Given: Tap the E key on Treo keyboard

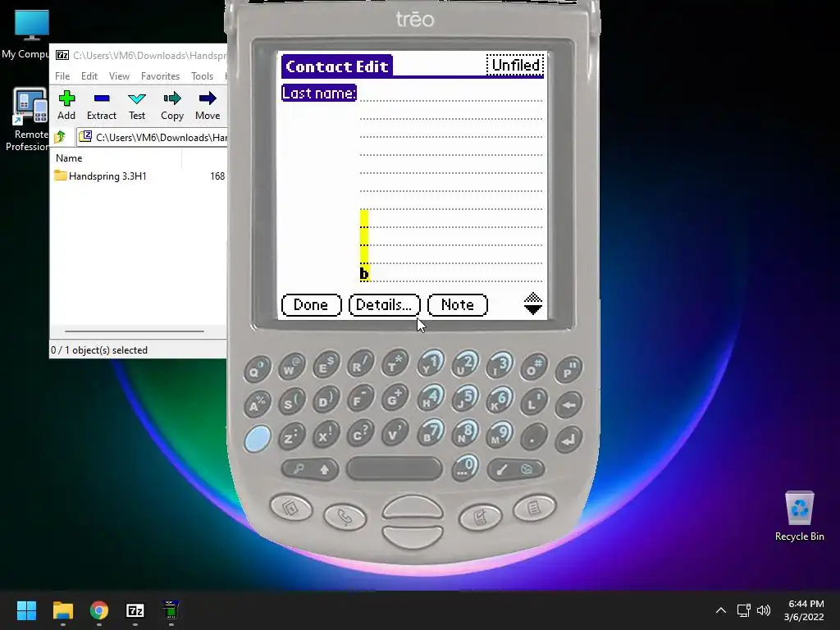Looking at the screenshot, I should [x=326, y=364].
